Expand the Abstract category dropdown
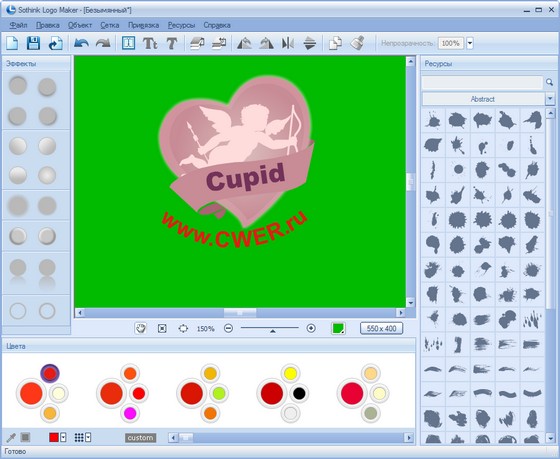This screenshot has width=560, height=459. (x=550, y=99)
